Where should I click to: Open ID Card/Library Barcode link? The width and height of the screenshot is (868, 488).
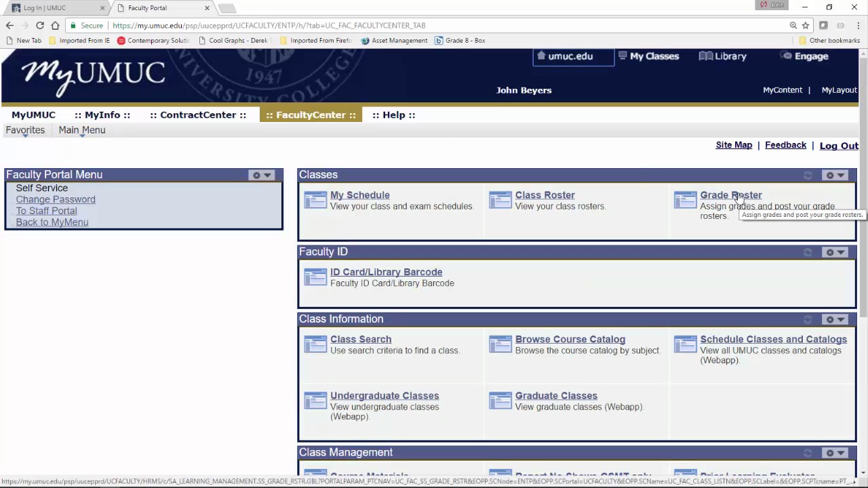(386, 272)
